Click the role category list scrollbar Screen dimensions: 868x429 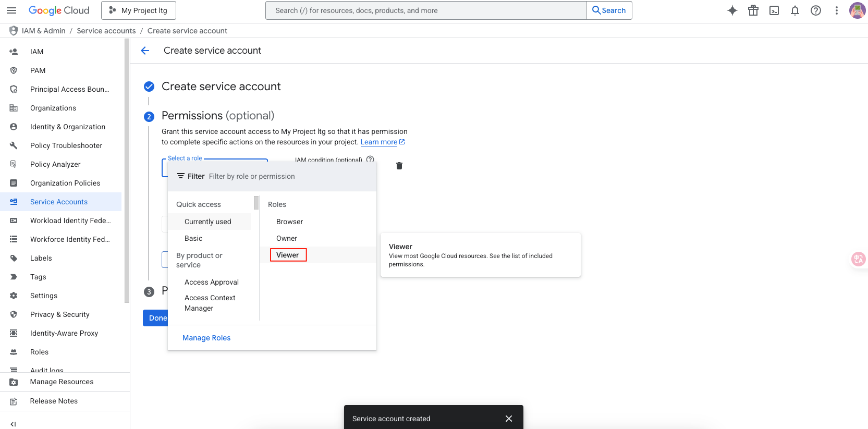click(x=256, y=202)
